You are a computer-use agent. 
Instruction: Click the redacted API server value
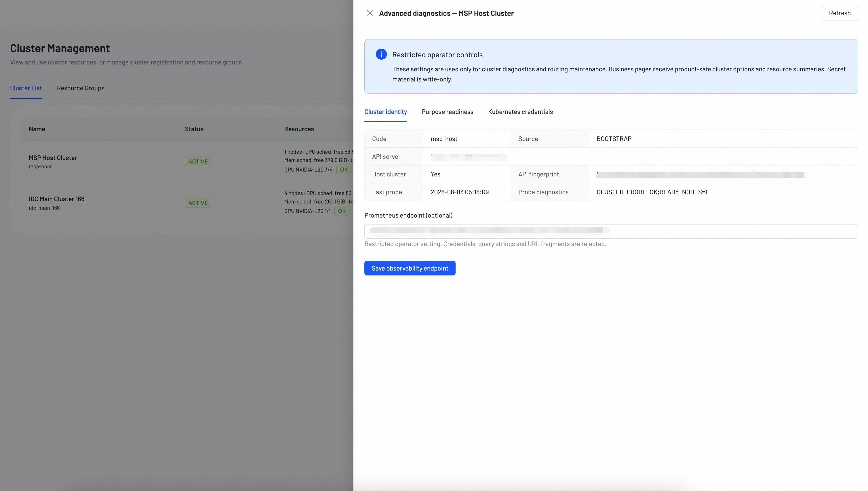[468, 157]
